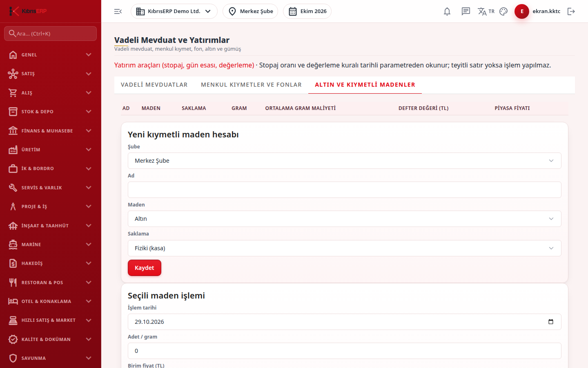Viewport: 588px width, 368px height.
Task: Open Genel home icon in sidebar
Action: point(13,55)
